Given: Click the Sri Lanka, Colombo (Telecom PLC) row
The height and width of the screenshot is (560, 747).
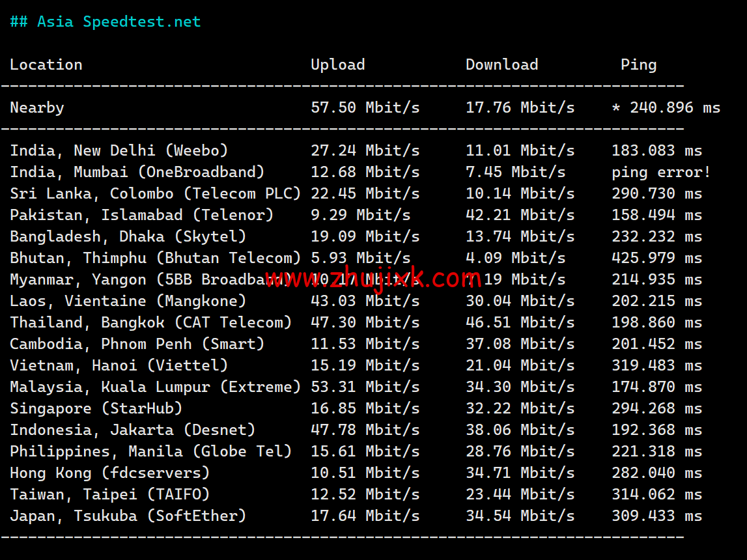Looking at the screenshot, I should (x=154, y=193).
